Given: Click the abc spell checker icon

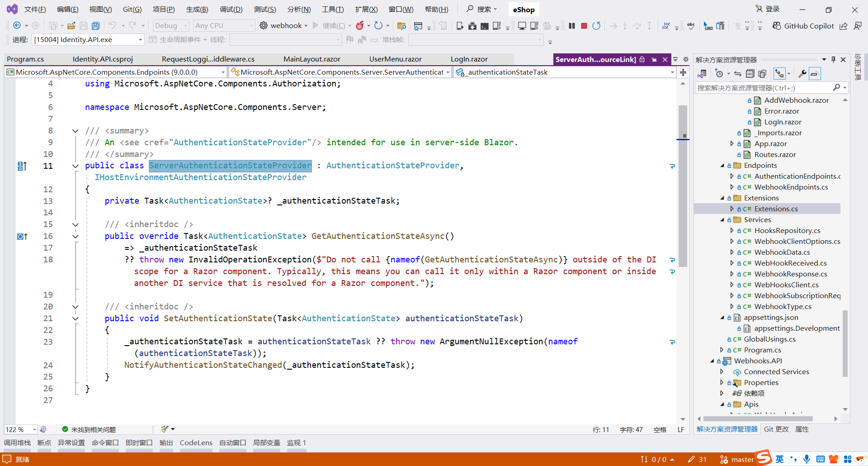Looking at the screenshot, I should [x=691, y=26].
